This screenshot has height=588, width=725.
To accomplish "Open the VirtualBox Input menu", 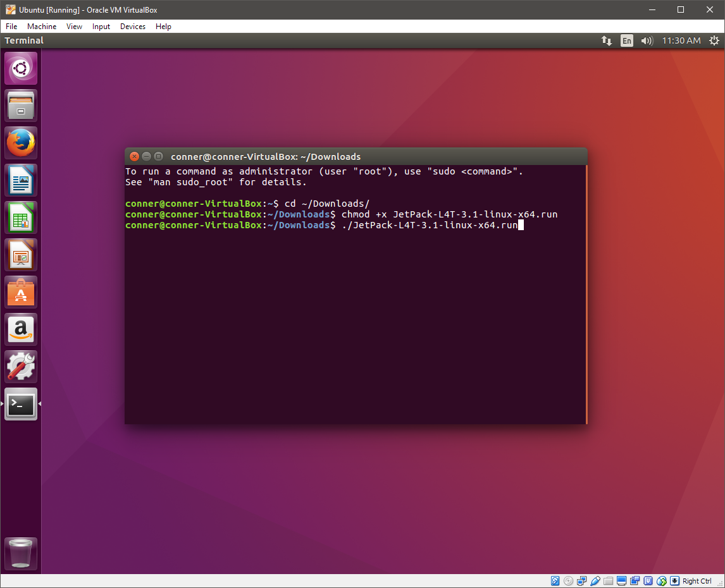I will [101, 27].
